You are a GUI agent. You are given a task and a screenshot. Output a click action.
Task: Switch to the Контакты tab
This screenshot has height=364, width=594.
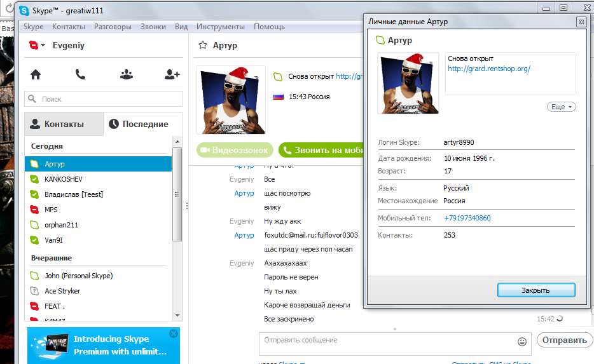pos(64,124)
